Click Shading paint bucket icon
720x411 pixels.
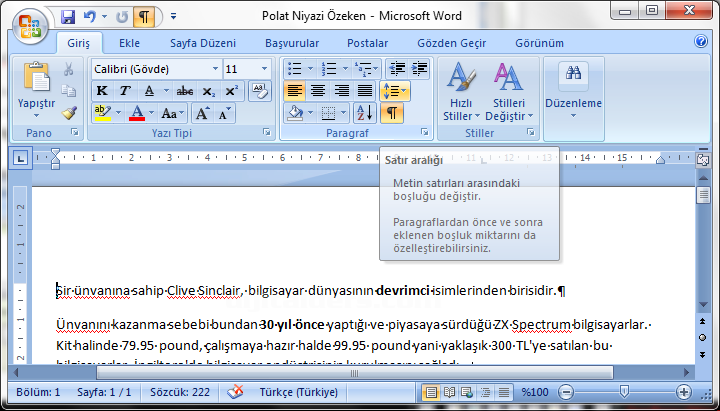click(294, 113)
